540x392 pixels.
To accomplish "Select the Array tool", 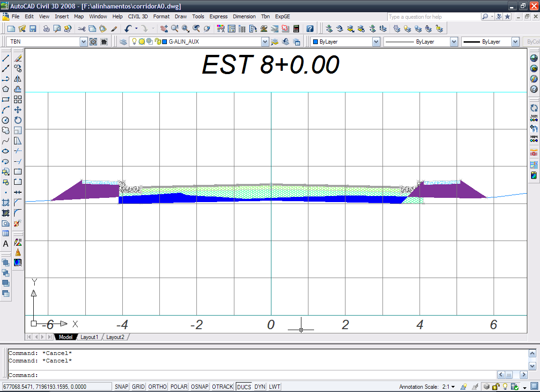I will click(18, 99).
